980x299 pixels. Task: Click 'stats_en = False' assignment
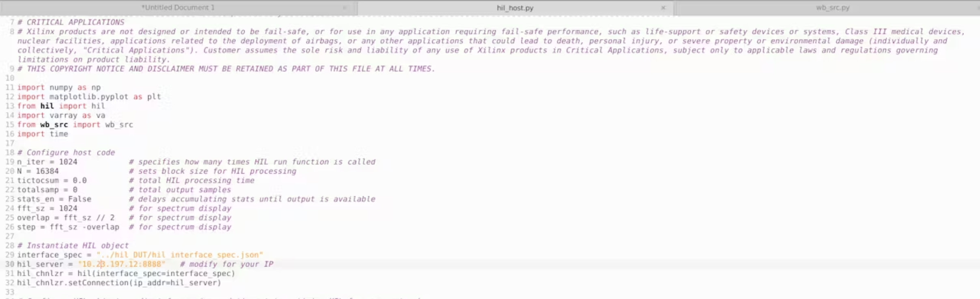point(54,199)
